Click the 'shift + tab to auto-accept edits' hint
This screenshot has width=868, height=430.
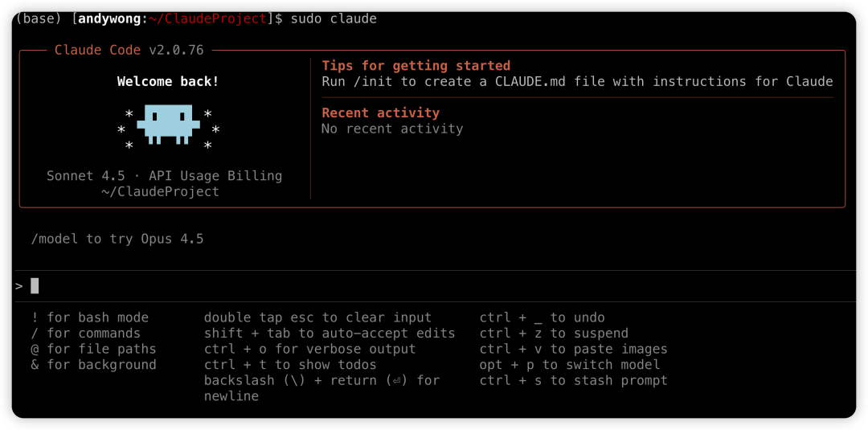[330, 334]
